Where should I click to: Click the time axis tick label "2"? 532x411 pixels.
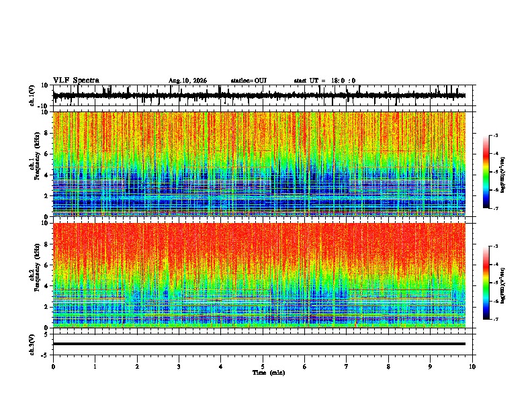point(137,367)
